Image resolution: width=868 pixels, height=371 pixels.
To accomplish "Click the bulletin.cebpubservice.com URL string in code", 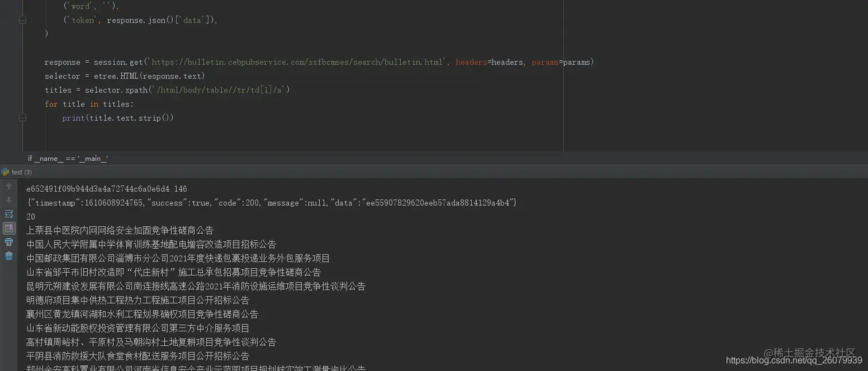I will (297, 62).
